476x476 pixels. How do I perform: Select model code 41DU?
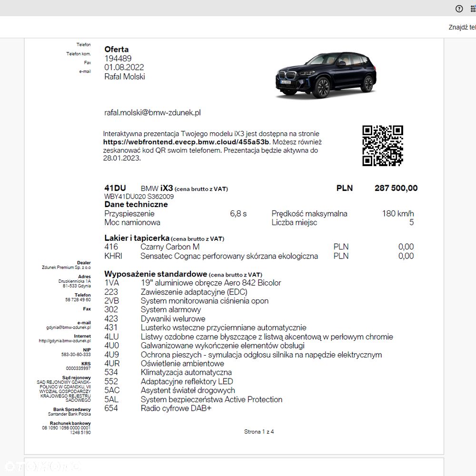pos(115,188)
